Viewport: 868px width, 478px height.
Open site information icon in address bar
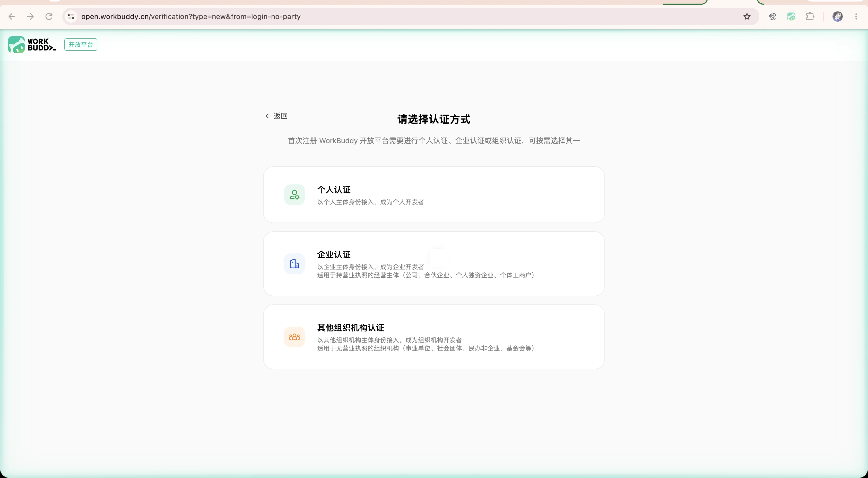(71, 16)
